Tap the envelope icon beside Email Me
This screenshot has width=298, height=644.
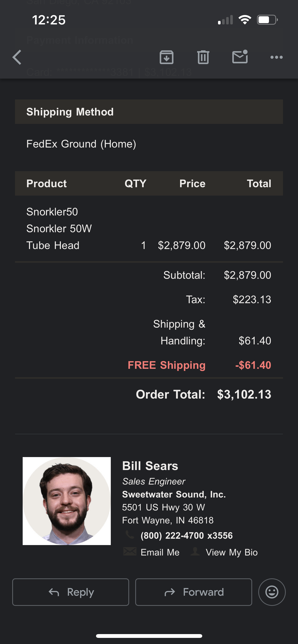130,551
